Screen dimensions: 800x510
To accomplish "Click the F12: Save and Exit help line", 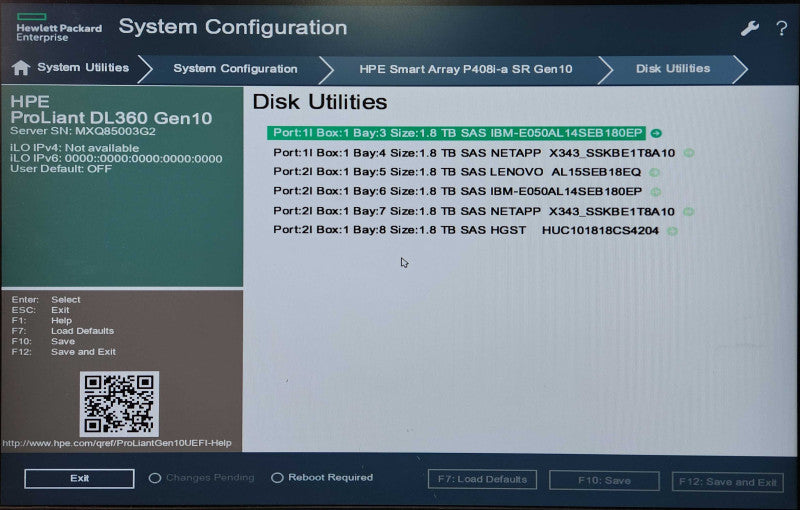I will [x=63, y=352].
